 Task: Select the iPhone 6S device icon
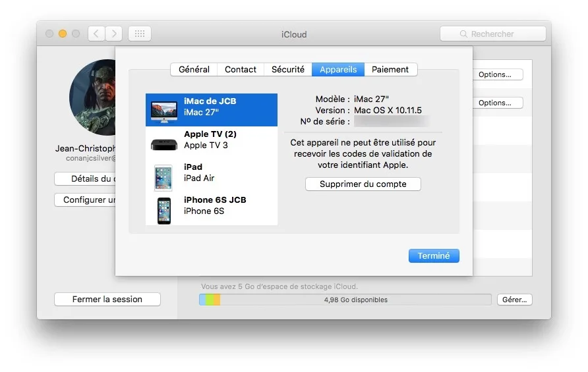(x=164, y=211)
